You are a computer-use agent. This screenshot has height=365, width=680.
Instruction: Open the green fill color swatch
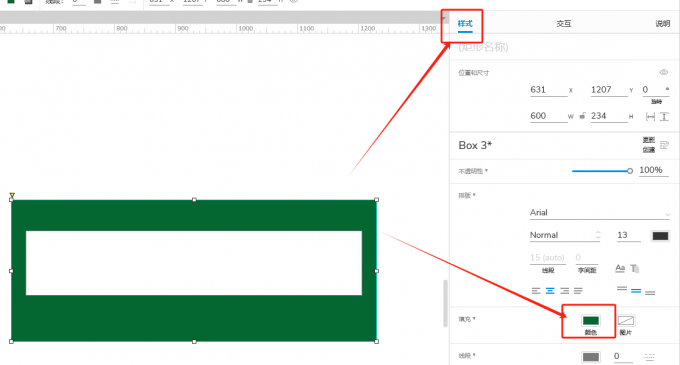coord(591,321)
